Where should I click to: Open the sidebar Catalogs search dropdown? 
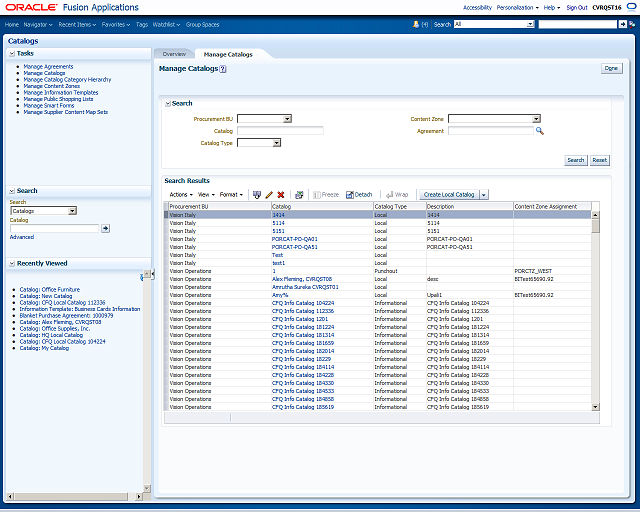pyautogui.click(x=72, y=211)
